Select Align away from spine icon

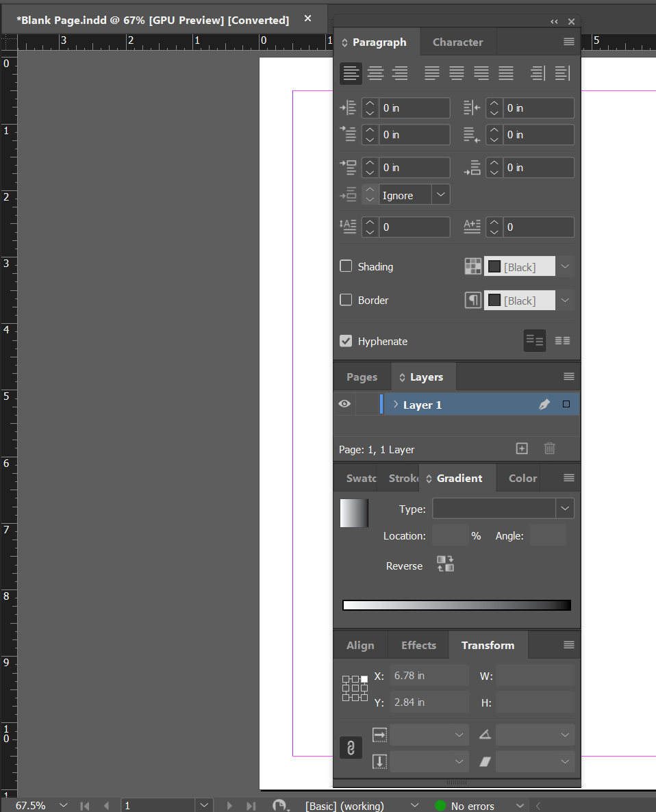pos(562,73)
